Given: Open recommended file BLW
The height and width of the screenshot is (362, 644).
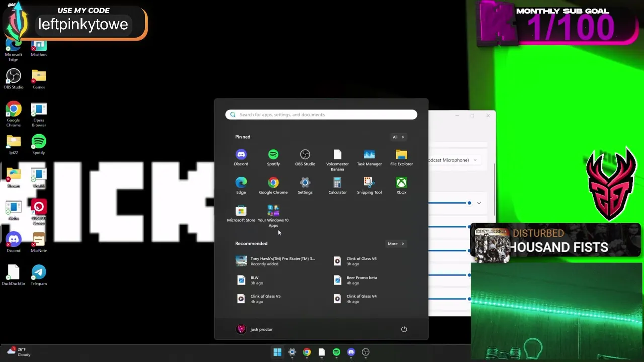Looking at the screenshot, I should [250, 280].
